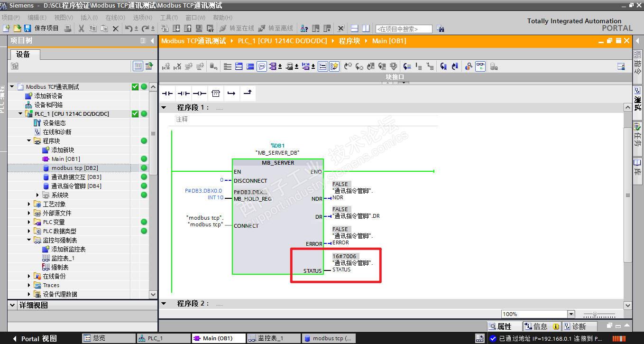Insert an output coil instruction
This screenshot has height=344, width=644.
coord(199,93)
